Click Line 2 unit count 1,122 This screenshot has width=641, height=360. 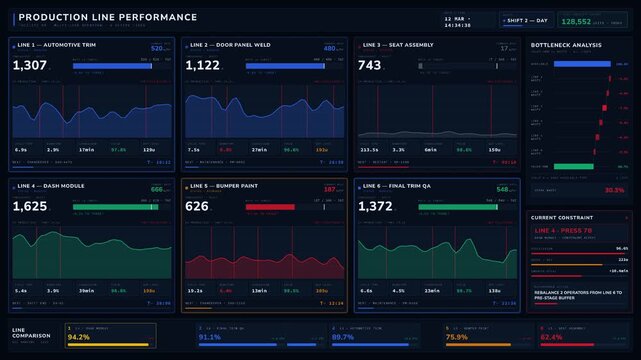pyautogui.click(x=202, y=65)
